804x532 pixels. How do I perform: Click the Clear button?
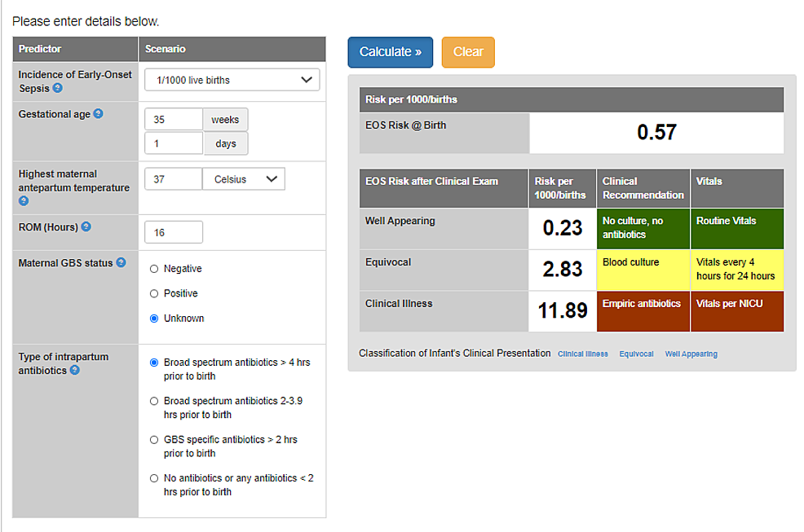pos(468,51)
